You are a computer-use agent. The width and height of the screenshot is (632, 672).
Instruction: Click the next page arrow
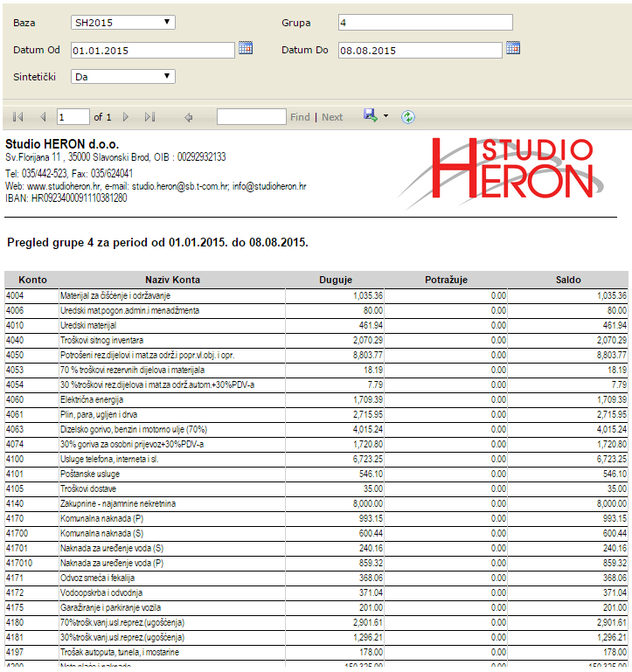click(x=126, y=117)
